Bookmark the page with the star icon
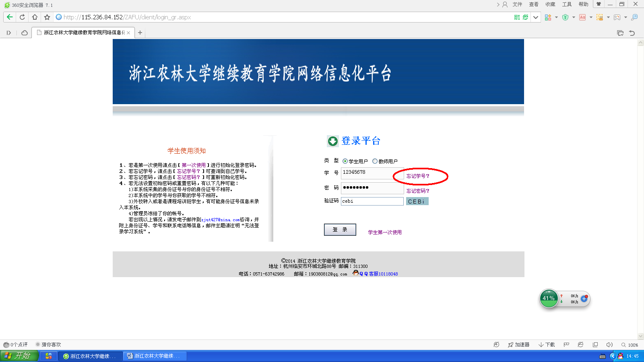The height and width of the screenshot is (362, 644). tap(47, 17)
